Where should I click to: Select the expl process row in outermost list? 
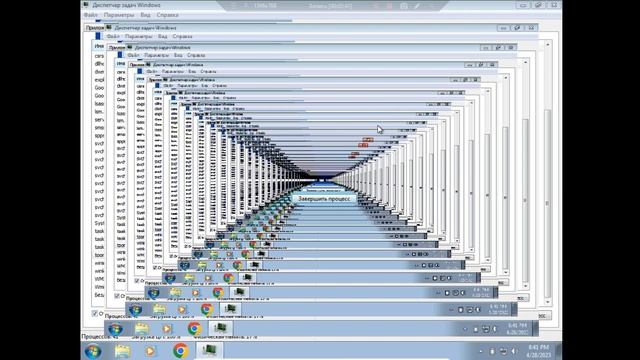[x=99, y=80]
